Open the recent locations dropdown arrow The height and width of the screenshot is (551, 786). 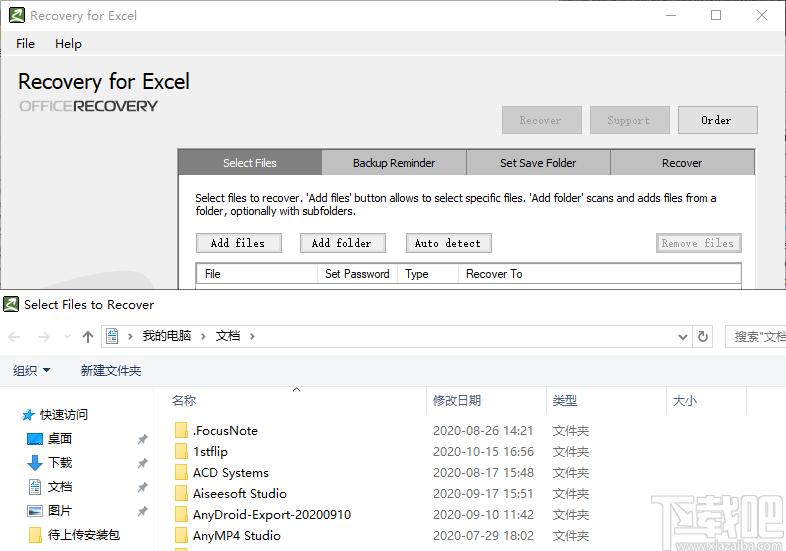point(68,337)
